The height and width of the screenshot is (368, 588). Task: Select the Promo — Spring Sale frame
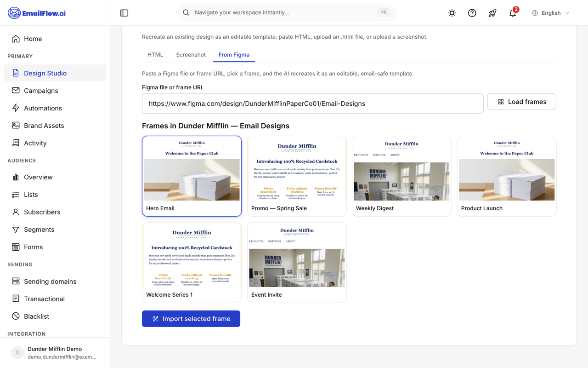297,176
